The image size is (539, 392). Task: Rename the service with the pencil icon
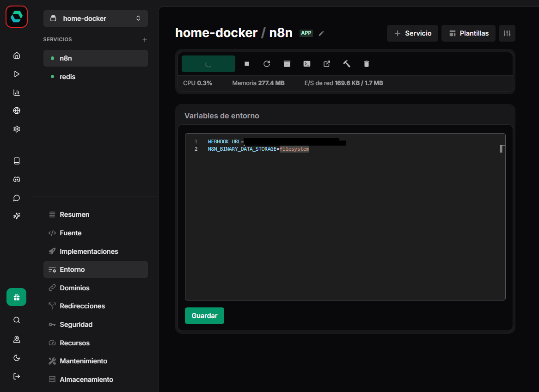pyautogui.click(x=321, y=33)
